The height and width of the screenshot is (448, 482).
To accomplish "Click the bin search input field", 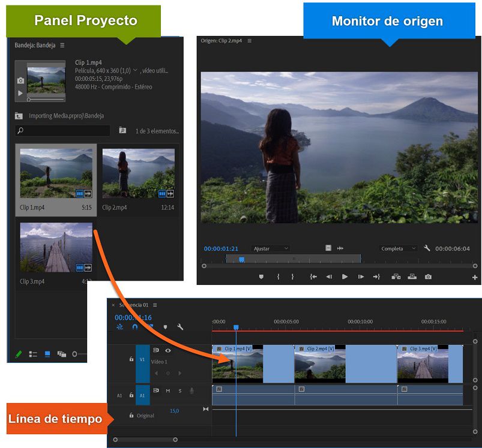I will 62,131.
